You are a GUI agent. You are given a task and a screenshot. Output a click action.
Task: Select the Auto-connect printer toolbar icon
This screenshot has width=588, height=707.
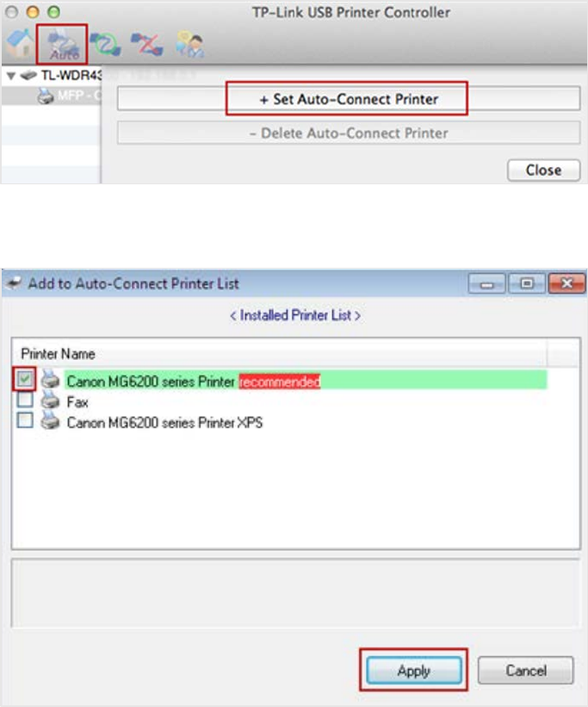pos(63,45)
